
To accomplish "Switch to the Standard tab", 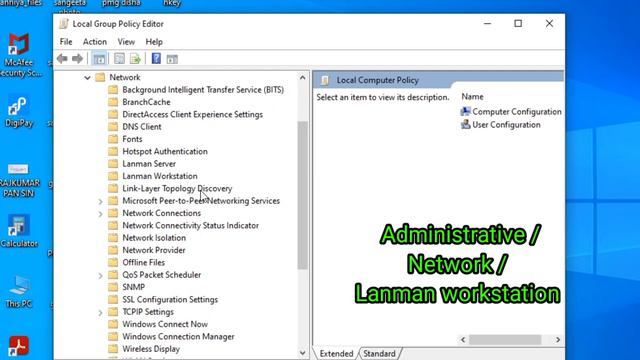I will [x=379, y=353].
